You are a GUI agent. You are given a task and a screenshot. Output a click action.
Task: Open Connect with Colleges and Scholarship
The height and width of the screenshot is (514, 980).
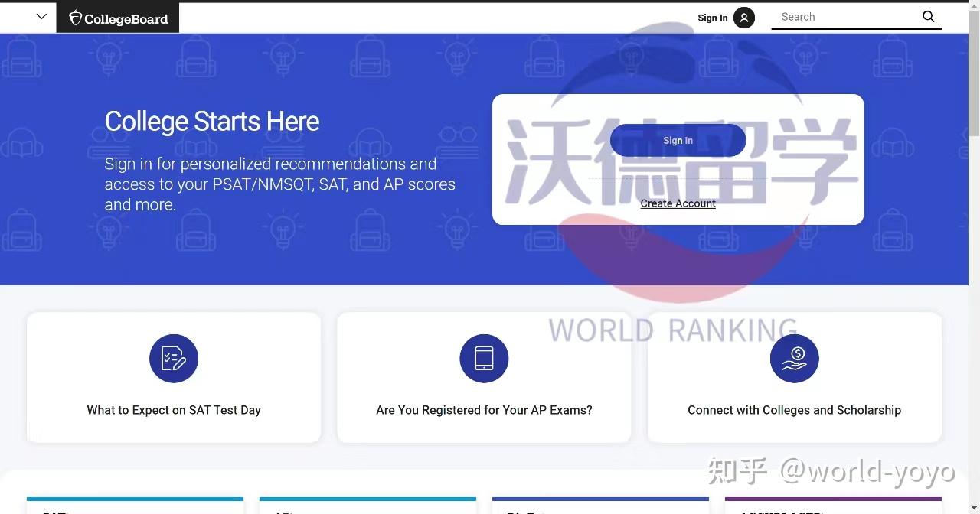(794, 410)
